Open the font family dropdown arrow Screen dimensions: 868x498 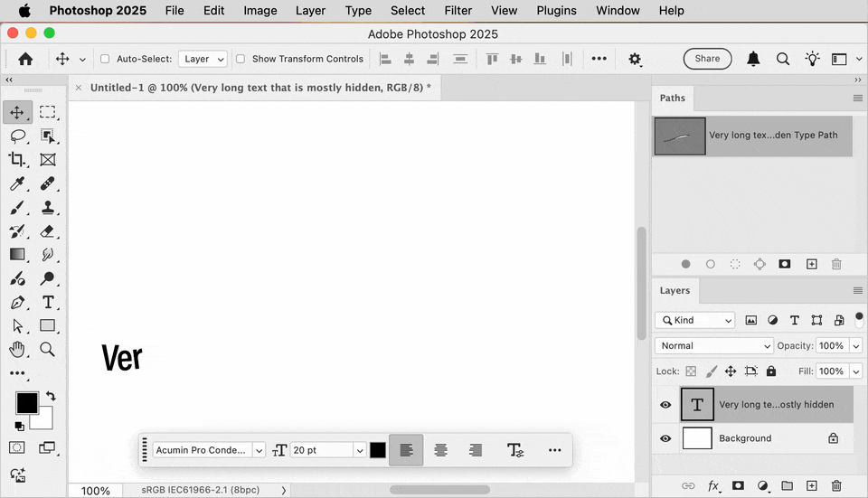tap(259, 450)
